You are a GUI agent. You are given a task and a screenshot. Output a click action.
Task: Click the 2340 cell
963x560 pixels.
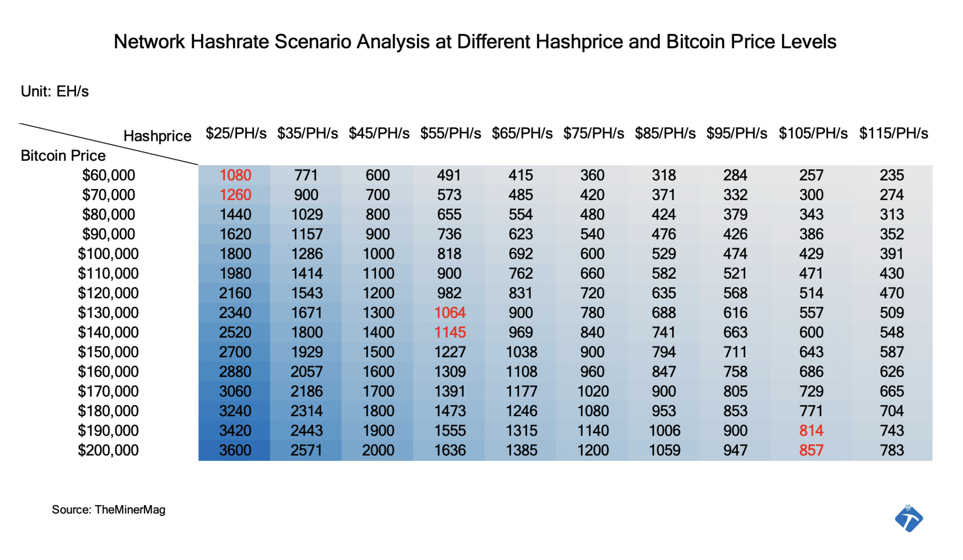235,313
